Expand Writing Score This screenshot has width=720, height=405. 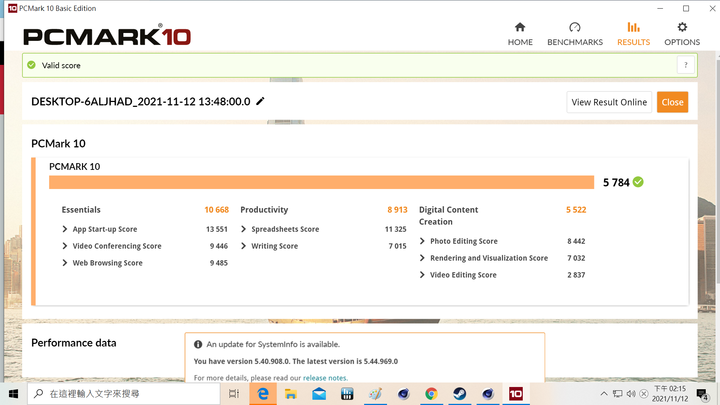(243, 246)
